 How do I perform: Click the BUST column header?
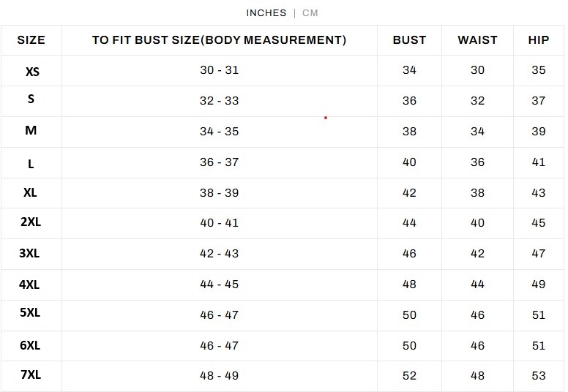(x=409, y=40)
